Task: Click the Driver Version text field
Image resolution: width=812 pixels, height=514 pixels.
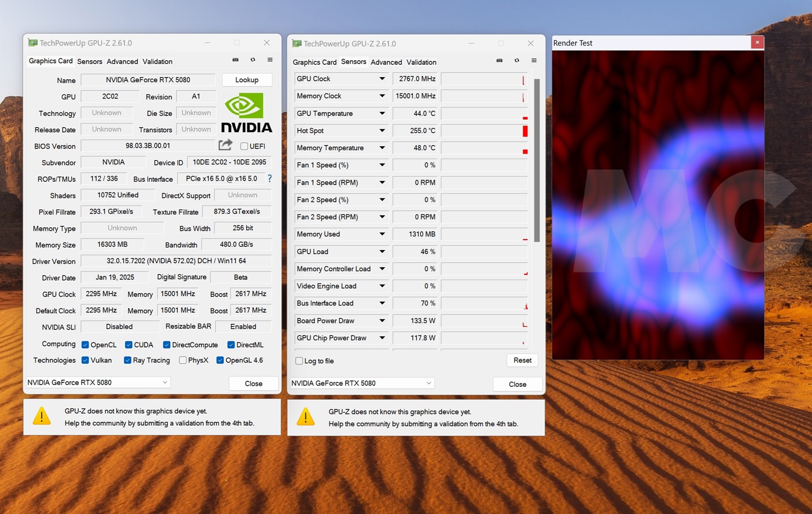Action: [176, 261]
